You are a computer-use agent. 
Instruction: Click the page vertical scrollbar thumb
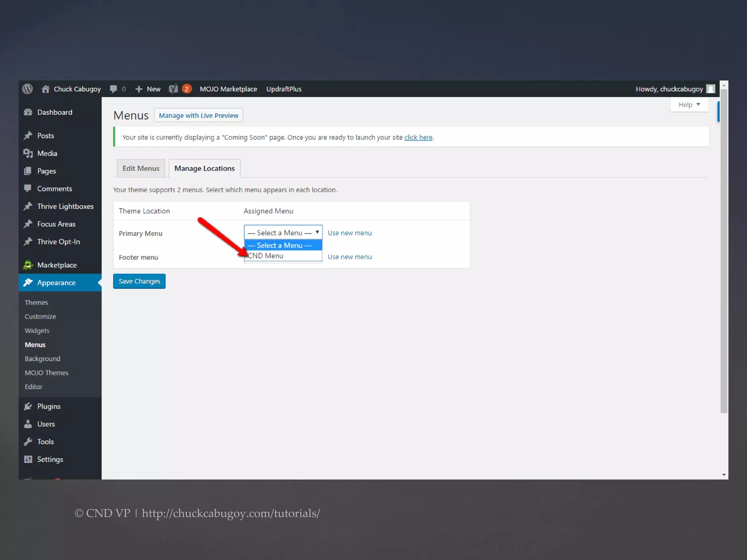pos(724,252)
